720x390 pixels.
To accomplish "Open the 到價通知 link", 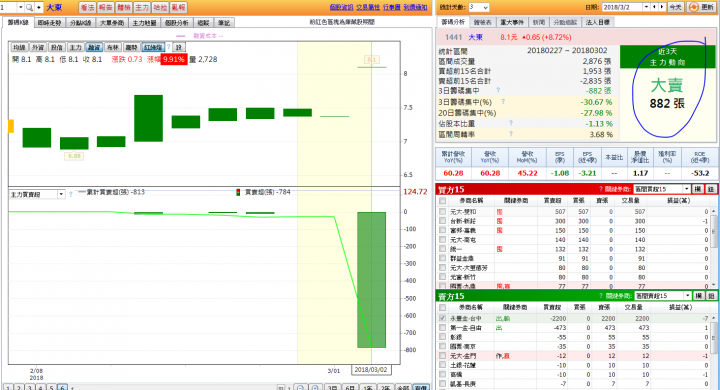I will pos(416,7).
